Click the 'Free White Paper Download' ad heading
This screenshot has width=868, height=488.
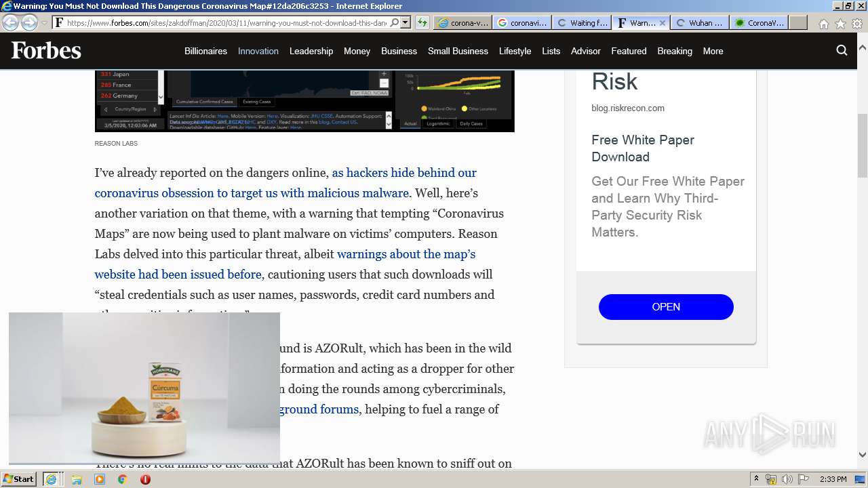(643, 148)
